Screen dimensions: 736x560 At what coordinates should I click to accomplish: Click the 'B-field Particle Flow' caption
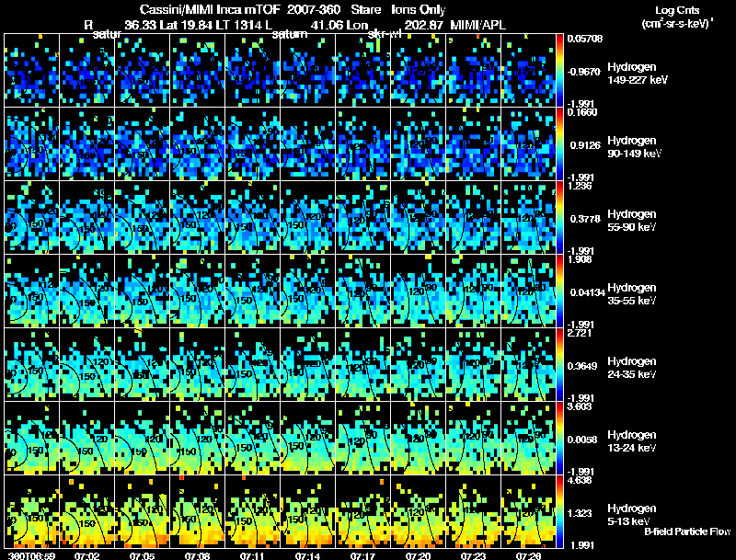(687, 531)
